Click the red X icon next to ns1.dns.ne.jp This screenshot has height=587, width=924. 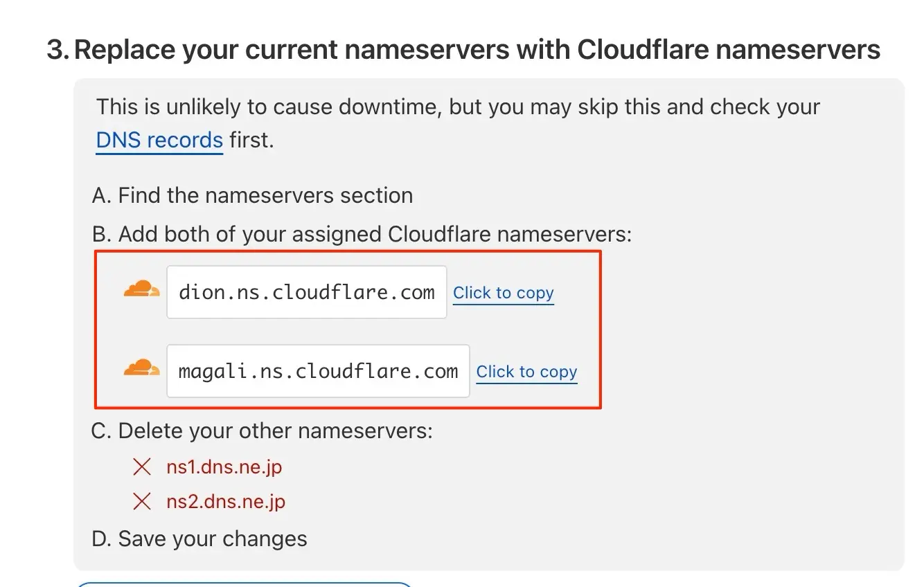pyautogui.click(x=142, y=467)
